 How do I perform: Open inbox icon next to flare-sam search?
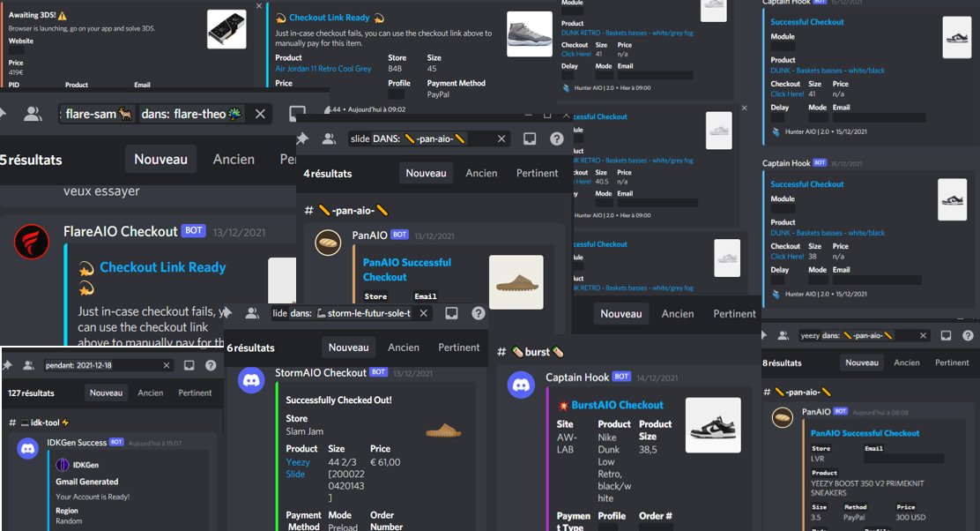[297, 114]
